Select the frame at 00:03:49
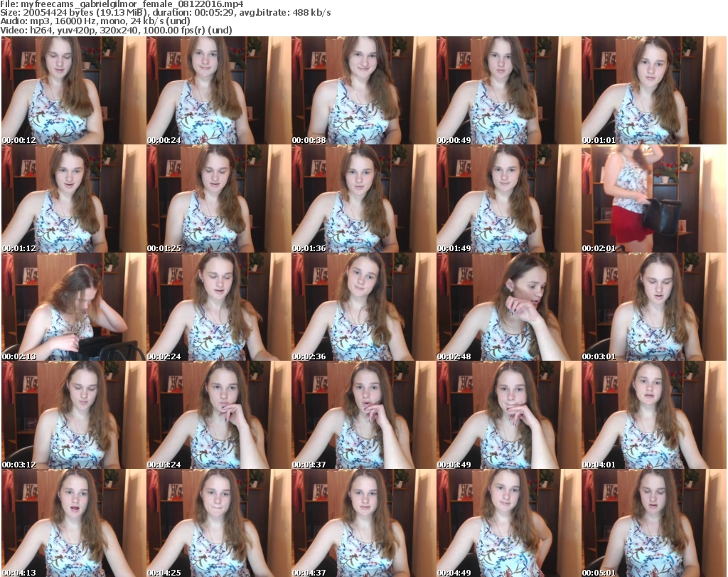The height and width of the screenshot is (577, 728). pos(508,415)
